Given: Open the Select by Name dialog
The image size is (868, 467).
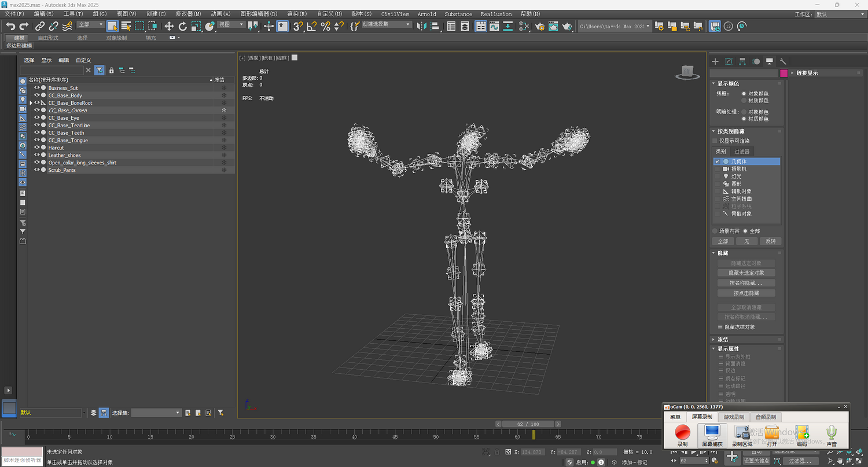Looking at the screenshot, I should 126,26.
